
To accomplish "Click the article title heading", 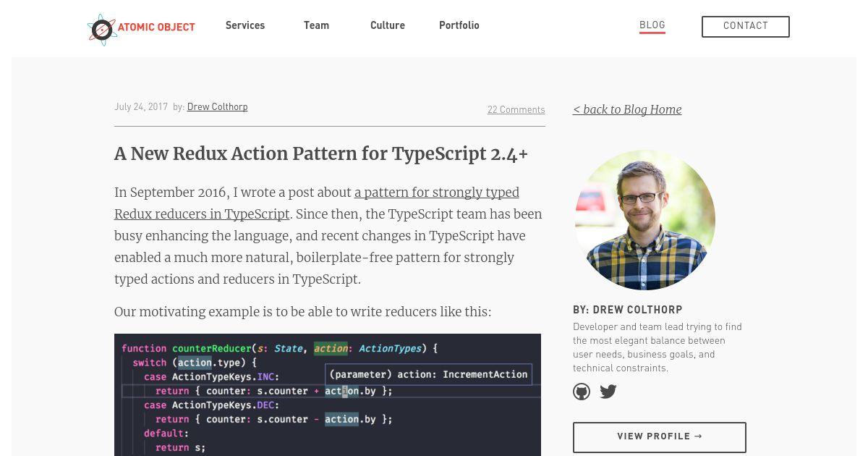I will click(321, 154).
